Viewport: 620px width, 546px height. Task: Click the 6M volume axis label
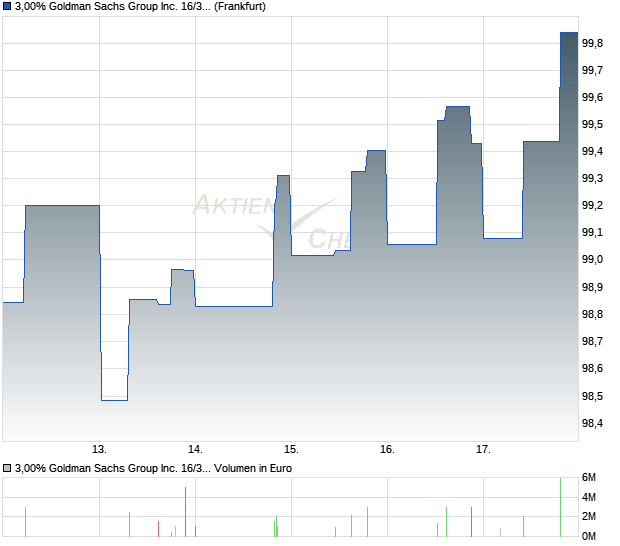pos(589,478)
